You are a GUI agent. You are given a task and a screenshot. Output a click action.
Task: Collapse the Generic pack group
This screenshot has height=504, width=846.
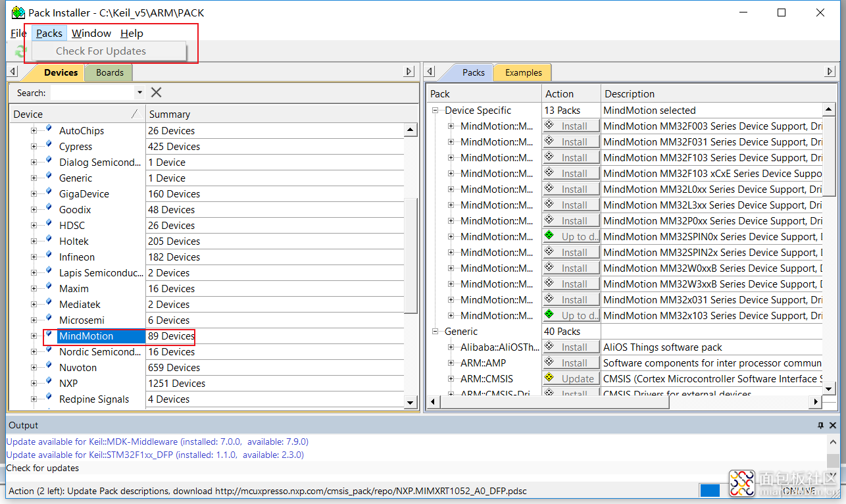435,332
